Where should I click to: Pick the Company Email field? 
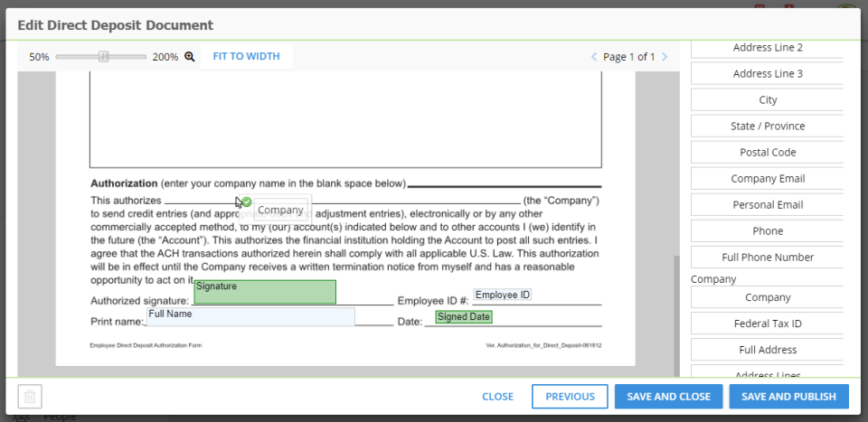tap(768, 179)
